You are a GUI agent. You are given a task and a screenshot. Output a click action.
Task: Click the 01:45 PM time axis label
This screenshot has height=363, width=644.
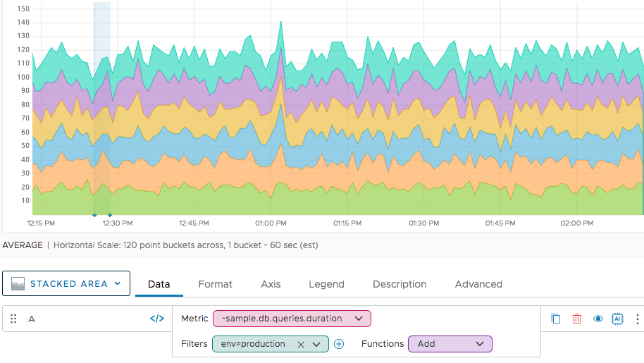coord(500,223)
